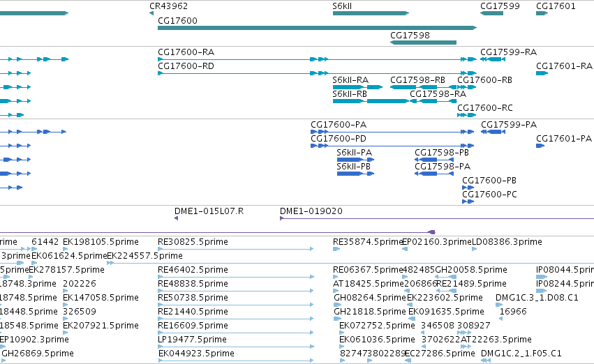The width and height of the screenshot is (594, 364).
Task: Click the EP10902.3prime label
Action: (x=34, y=340)
